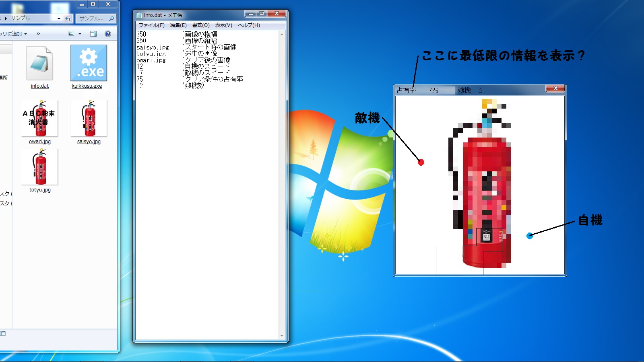Click the text '敵機のスピード' in Notepad

tap(207, 73)
